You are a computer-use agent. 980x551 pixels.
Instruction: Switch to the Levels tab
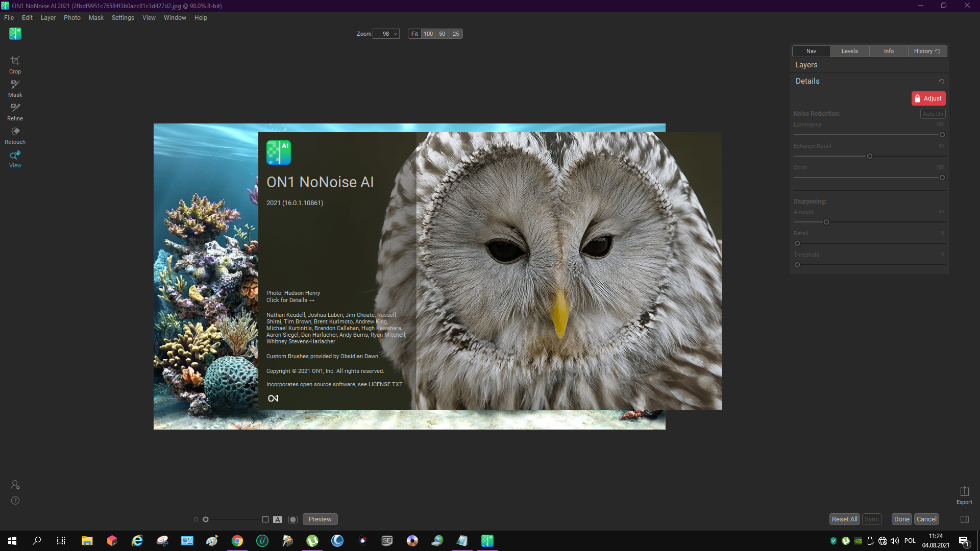pyautogui.click(x=850, y=51)
